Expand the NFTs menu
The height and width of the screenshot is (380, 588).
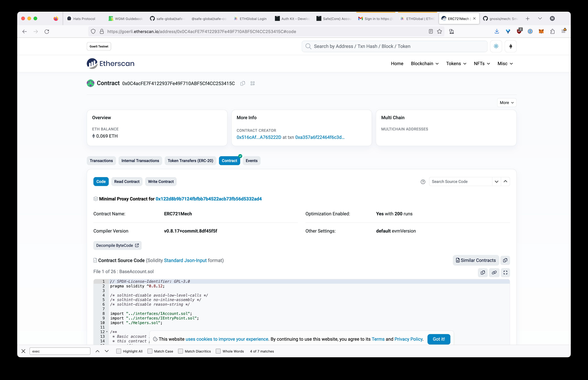tap(482, 64)
